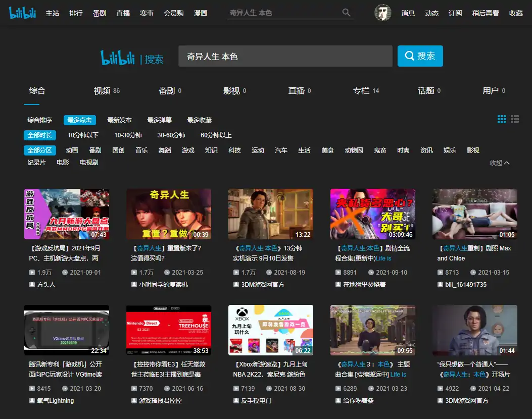Image resolution: width=532 pixels, height=419 pixels.
Task: Click the blue 搜索 button
Action: pos(420,56)
